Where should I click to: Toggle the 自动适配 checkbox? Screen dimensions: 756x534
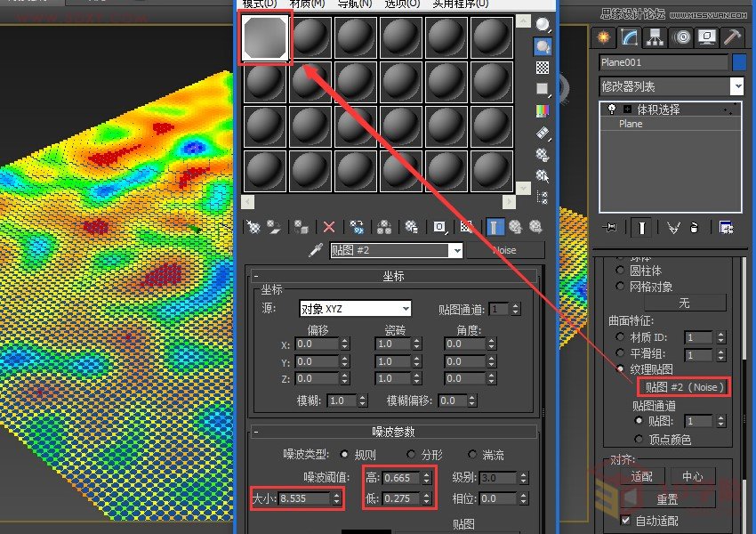pos(626,520)
